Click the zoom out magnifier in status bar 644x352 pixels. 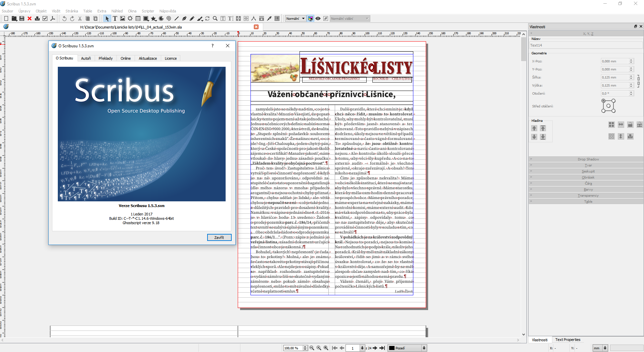point(312,348)
